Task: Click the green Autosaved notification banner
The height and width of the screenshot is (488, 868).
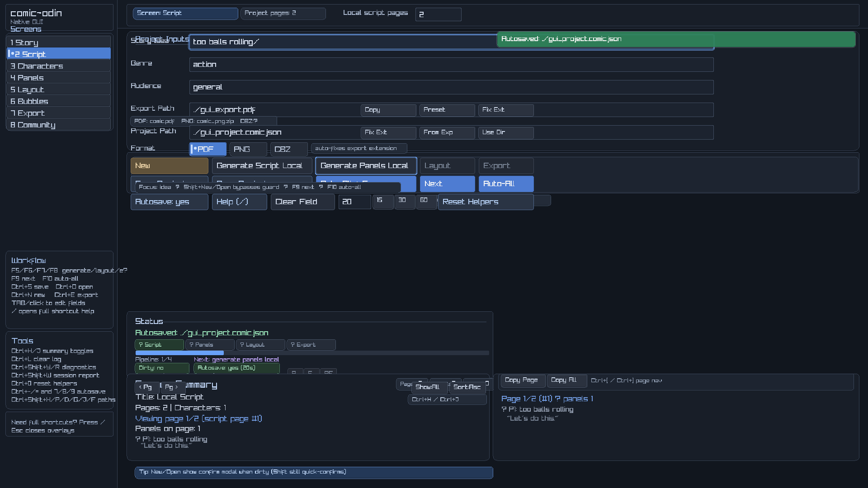Action: coord(676,39)
